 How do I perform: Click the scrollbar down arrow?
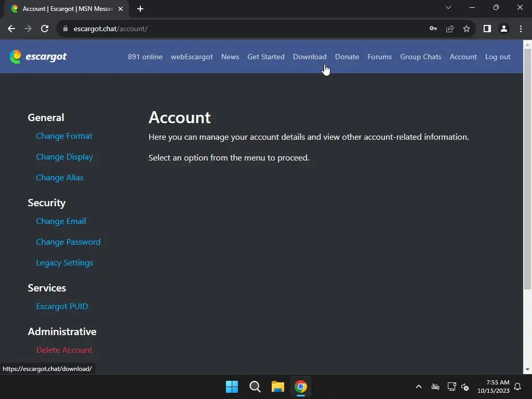(x=527, y=369)
